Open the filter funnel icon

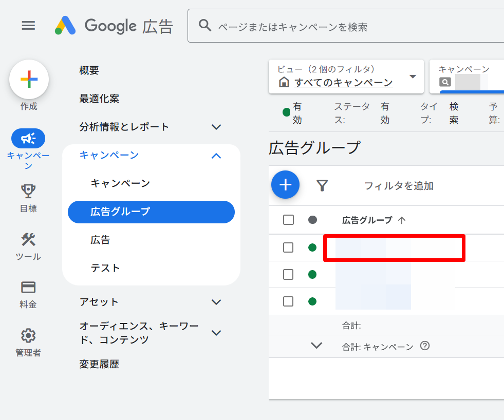point(322,186)
